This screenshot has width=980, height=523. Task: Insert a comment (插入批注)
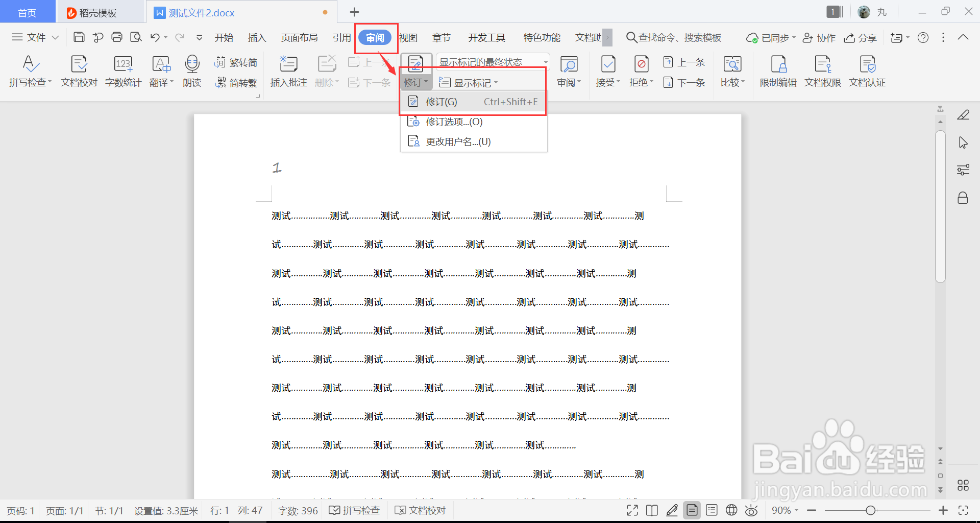coord(288,71)
